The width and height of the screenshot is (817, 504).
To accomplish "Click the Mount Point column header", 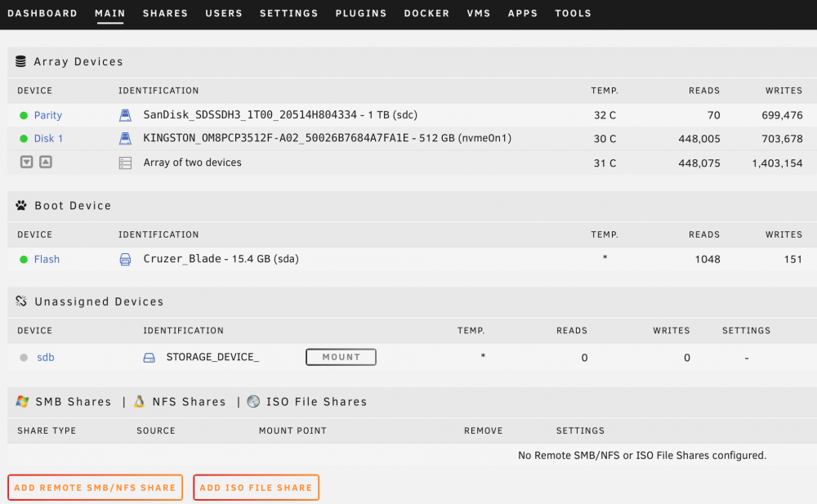I will (x=292, y=430).
